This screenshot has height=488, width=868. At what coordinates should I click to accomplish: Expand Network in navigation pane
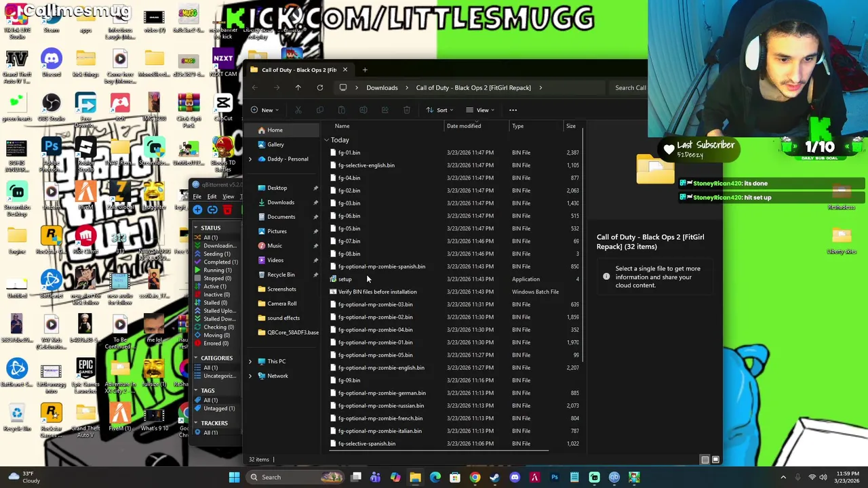click(250, 376)
